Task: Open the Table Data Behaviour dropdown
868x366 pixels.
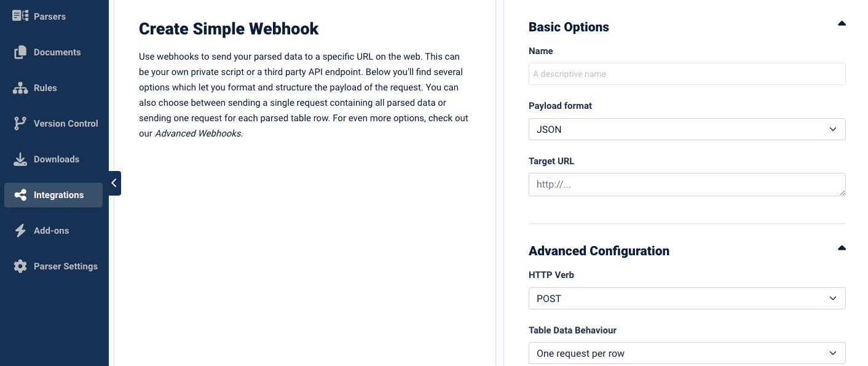Action: click(687, 353)
